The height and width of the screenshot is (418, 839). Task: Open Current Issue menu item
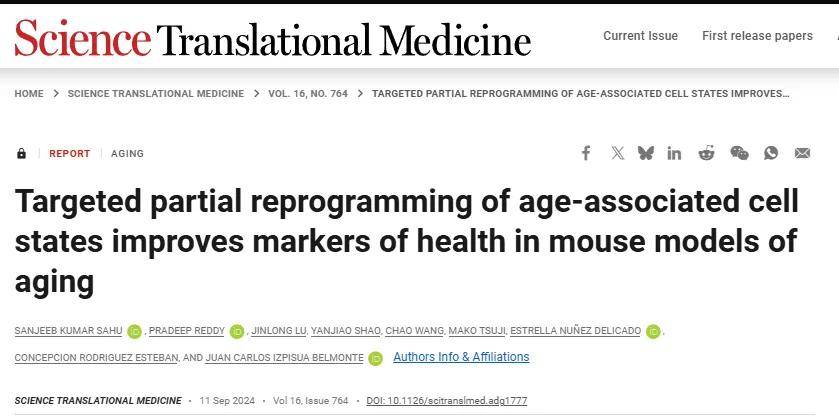click(640, 36)
